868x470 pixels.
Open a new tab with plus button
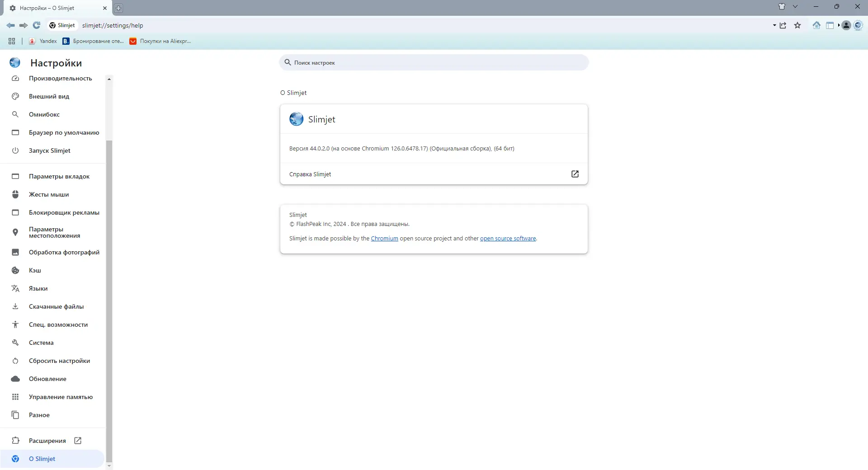118,8
